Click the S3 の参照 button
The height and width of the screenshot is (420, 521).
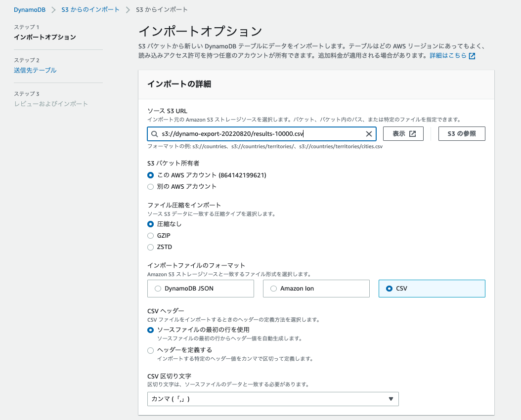[462, 133]
